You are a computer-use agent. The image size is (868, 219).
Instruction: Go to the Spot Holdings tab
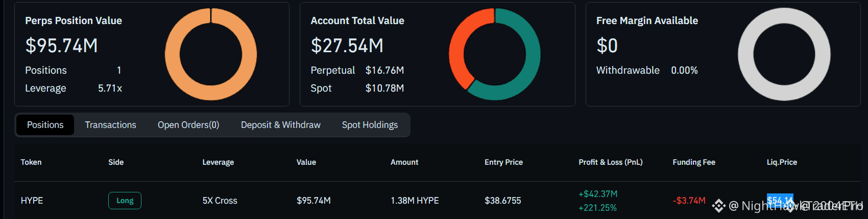[x=370, y=125]
